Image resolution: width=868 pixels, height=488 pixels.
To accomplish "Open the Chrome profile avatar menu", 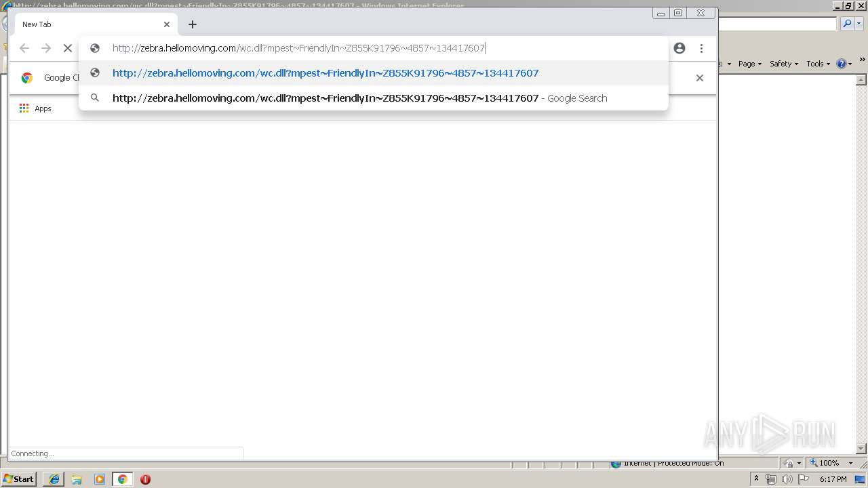I will (x=679, y=48).
